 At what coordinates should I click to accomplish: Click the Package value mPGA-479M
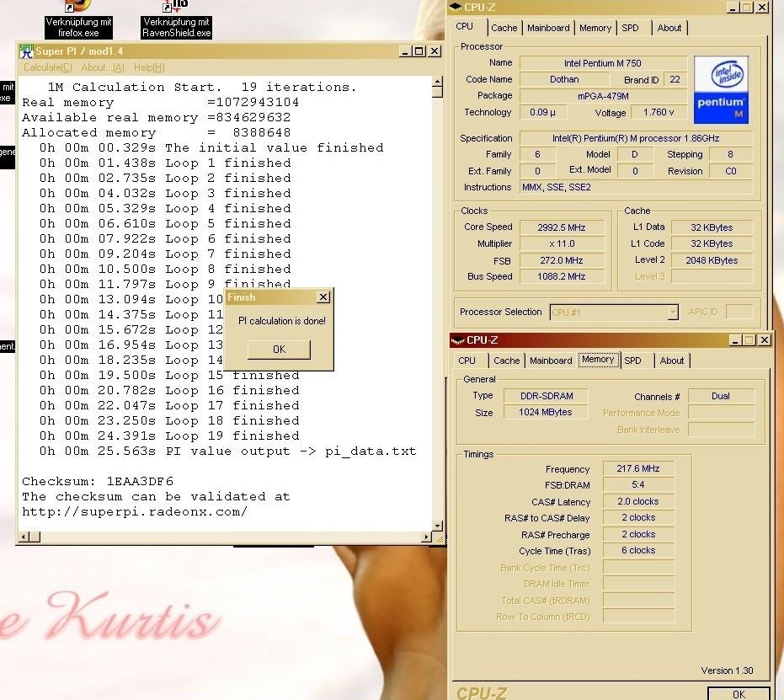pos(603,96)
